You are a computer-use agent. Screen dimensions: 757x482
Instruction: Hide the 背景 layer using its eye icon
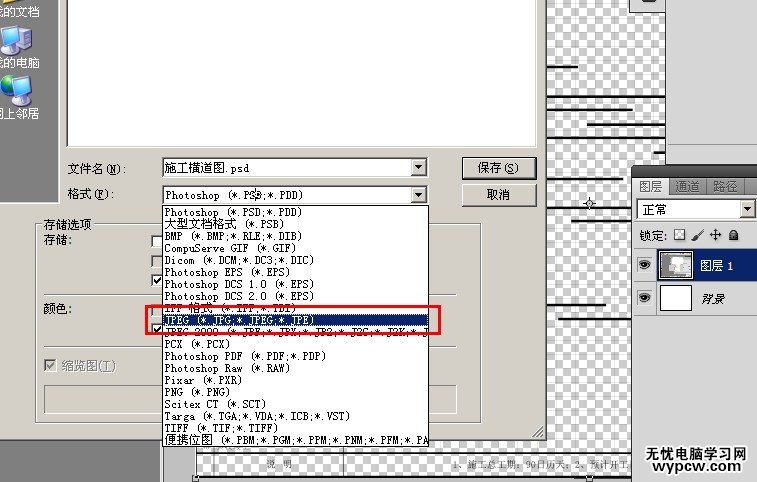pos(645,298)
